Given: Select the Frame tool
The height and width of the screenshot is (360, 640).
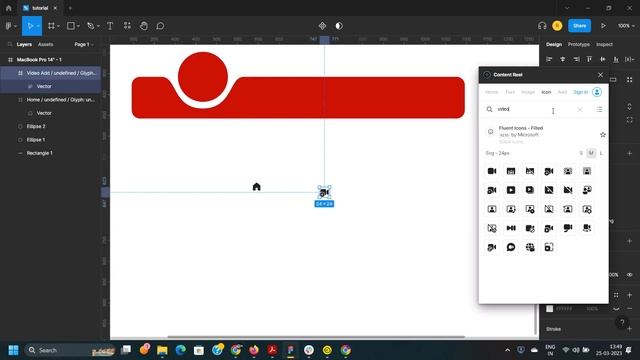Looking at the screenshot, I should click(51, 26).
